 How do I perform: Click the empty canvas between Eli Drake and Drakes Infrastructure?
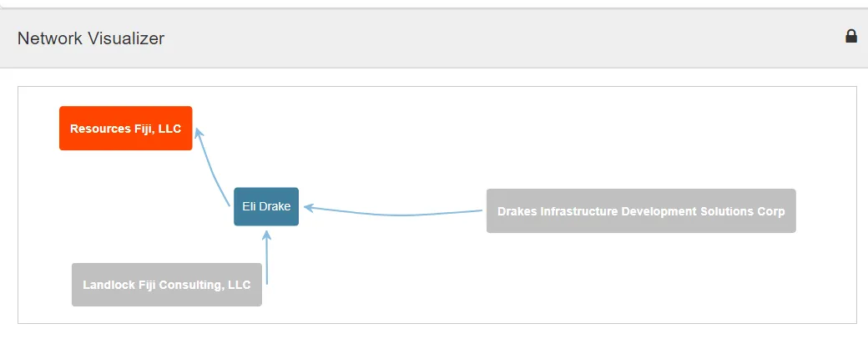pos(392,180)
